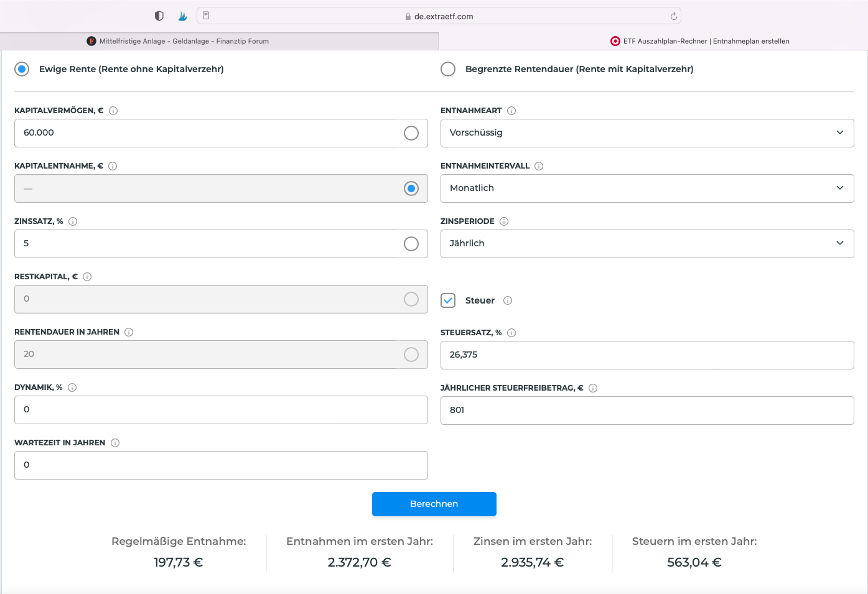868x594 pixels.
Task: Click the Safari reload page icon
Action: pos(673,16)
